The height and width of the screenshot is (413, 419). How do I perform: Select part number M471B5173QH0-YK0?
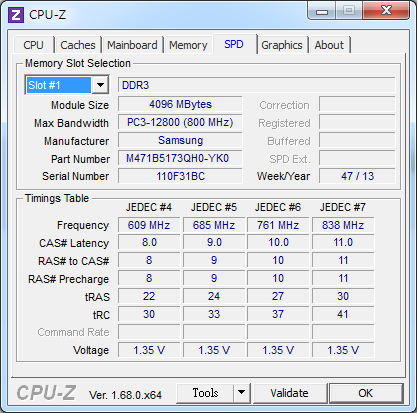coord(180,158)
